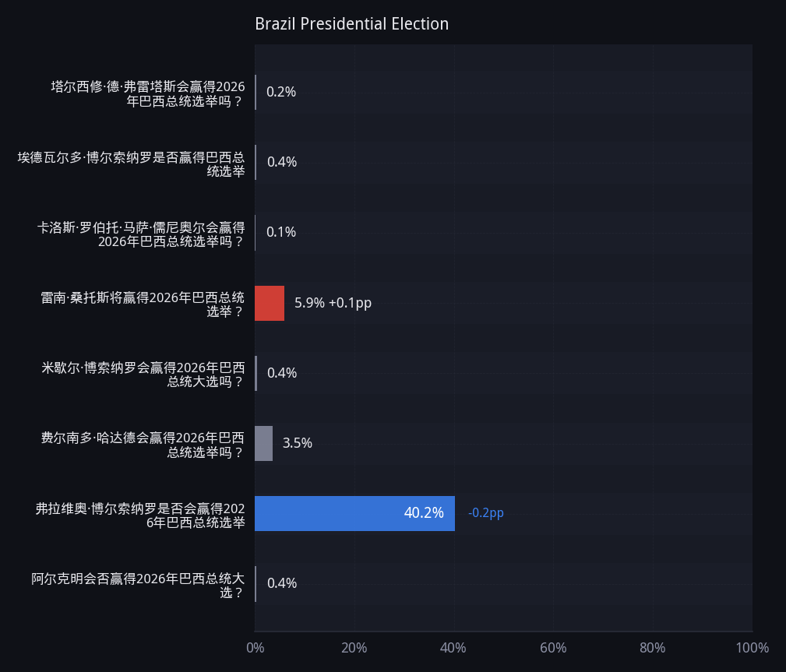Viewport: 786px width, 672px height.
Task: Click the blue 40.2% bar
Action: tap(354, 513)
